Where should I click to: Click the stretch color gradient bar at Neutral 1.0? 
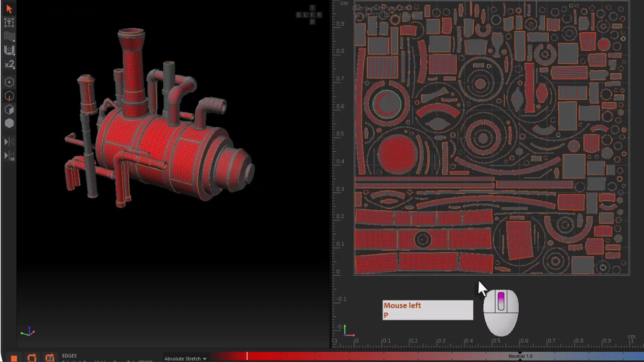point(520,356)
